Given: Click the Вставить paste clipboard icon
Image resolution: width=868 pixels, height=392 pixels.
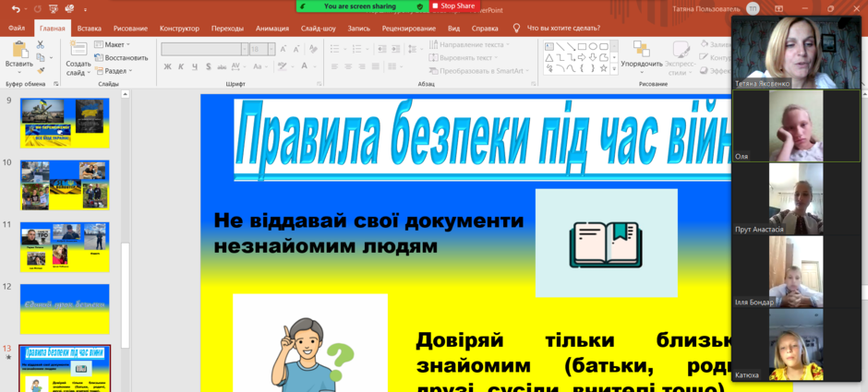Looking at the screenshot, I should pyautogui.click(x=19, y=51).
